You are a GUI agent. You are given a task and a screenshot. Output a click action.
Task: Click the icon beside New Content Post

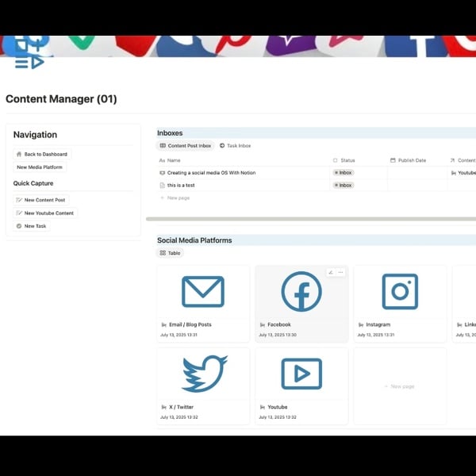[x=19, y=200]
